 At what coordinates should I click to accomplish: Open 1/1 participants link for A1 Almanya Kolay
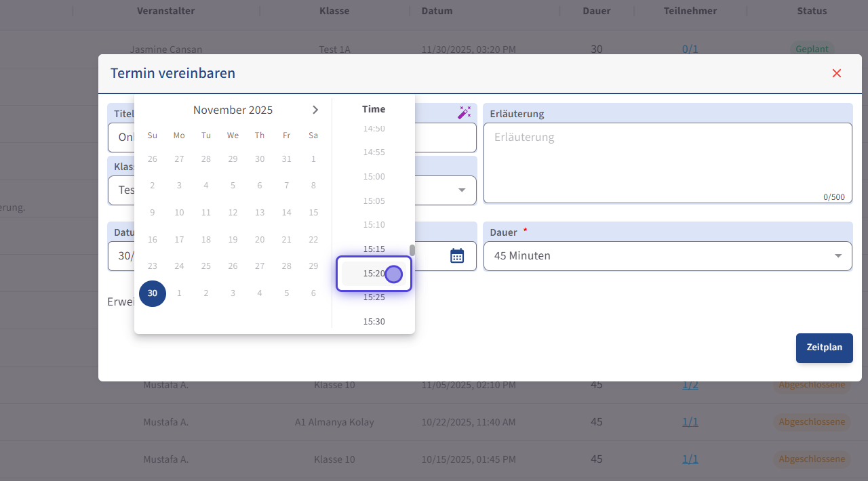(690, 422)
